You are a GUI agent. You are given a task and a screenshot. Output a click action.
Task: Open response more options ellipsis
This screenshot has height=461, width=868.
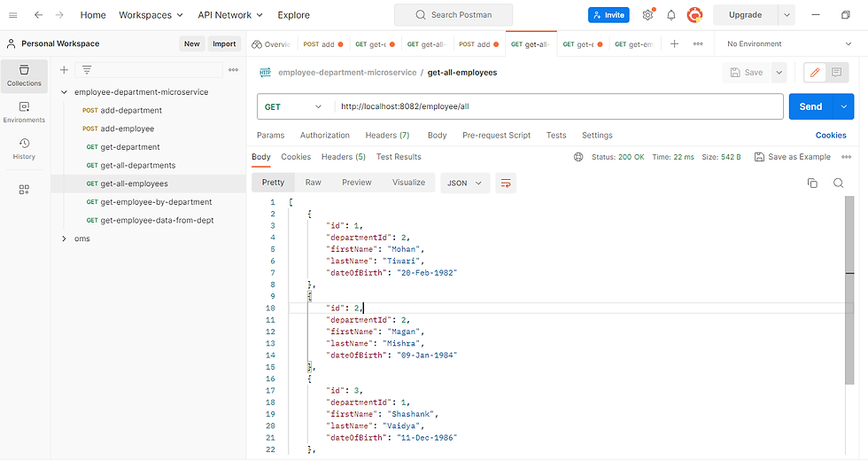click(x=847, y=157)
